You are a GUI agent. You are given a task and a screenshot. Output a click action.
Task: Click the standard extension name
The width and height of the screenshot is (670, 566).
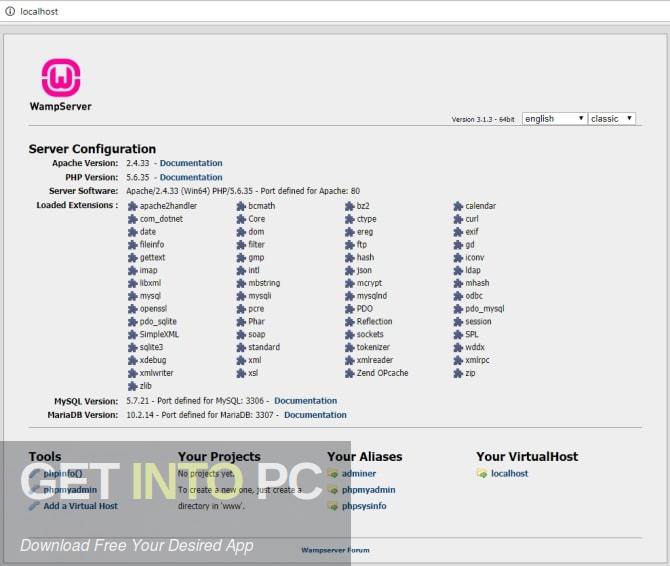(264, 347)
